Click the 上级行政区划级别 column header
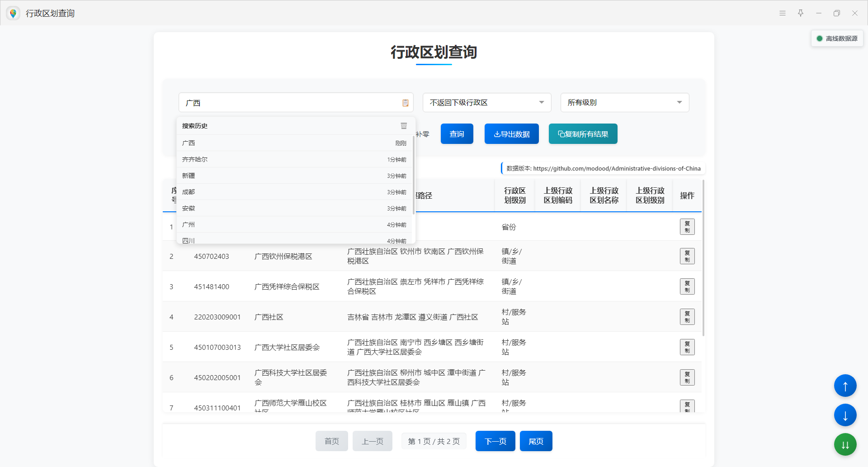Screen dimensions: 868x467 650,195
